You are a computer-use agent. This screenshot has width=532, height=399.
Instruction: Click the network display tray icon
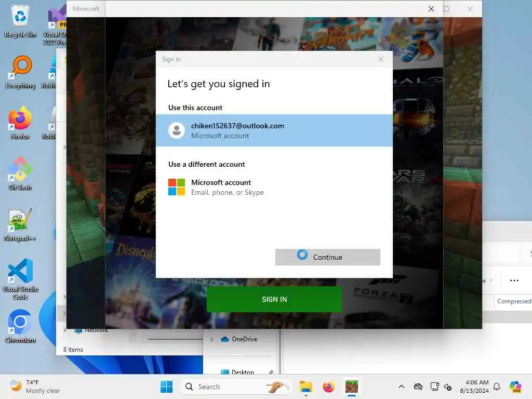(x=434, y=387)
